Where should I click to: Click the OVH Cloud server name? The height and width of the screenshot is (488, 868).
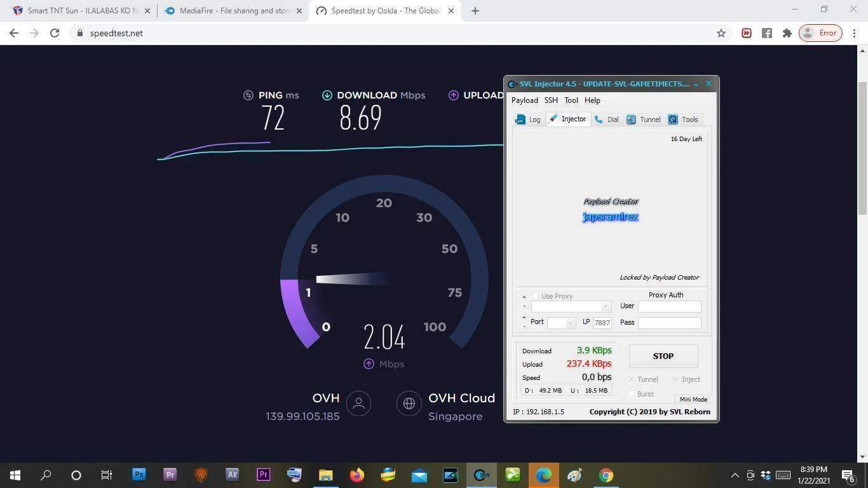461,398
